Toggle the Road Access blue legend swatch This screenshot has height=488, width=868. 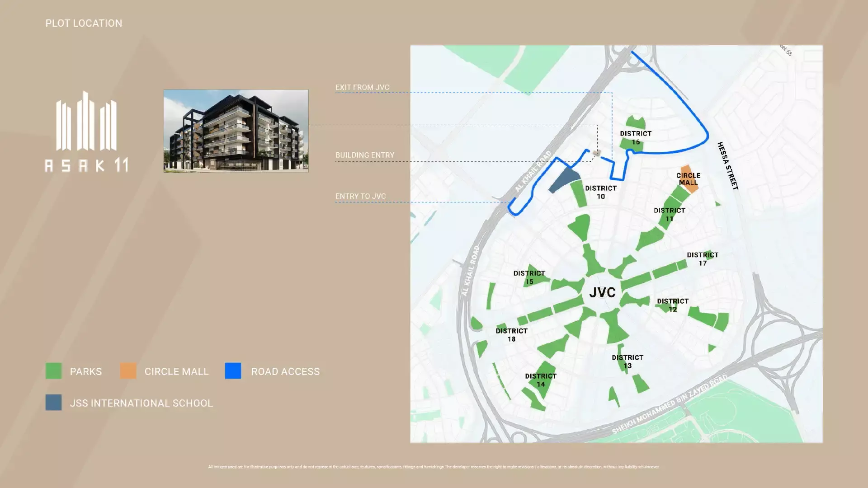point(233,371)
